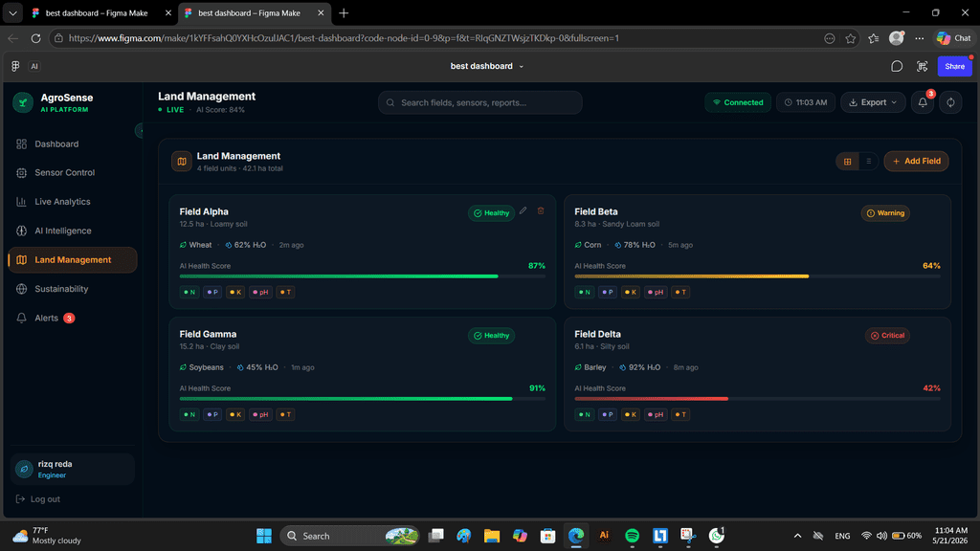Open browser Chat copilot button

tap(954, 38)
